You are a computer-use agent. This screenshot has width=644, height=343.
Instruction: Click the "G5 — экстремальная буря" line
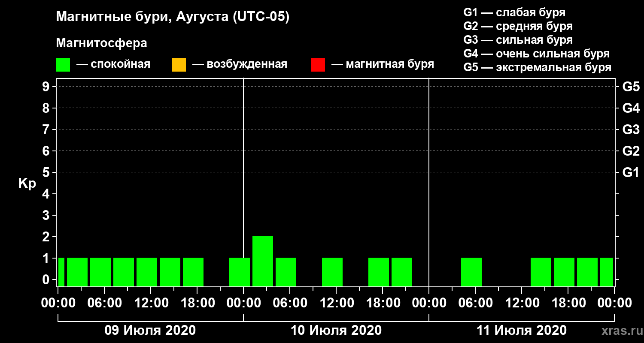point(538,68)
